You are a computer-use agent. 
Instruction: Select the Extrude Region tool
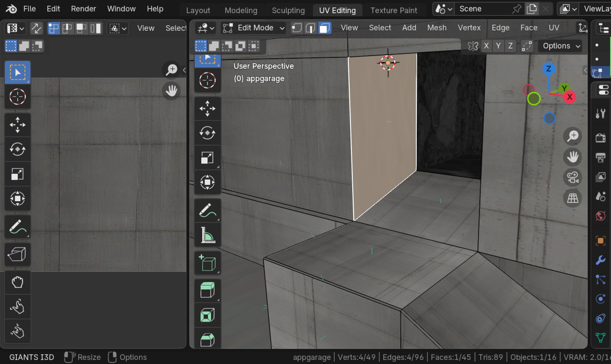pyautogui.click(x=207, y=290)
